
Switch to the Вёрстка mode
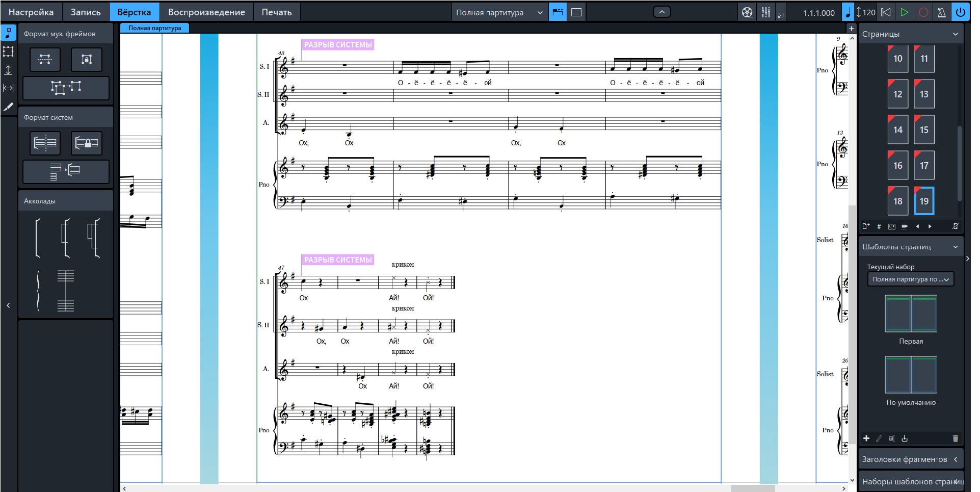pos(134,12)
